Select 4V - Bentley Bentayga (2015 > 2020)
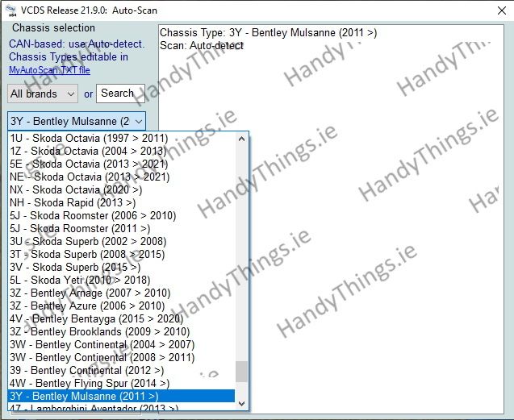514x420 pixels. (x=121, y=318)
